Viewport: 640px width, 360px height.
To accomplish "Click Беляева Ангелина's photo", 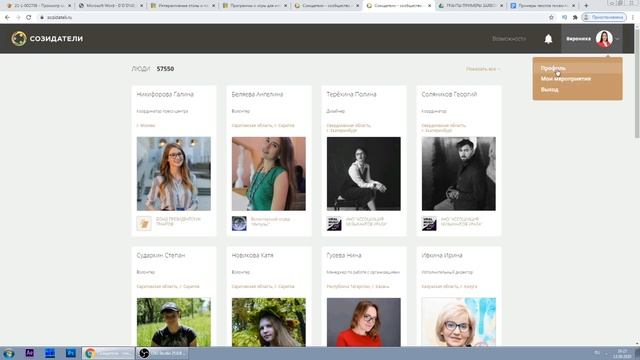I will (x=269, y=174).
